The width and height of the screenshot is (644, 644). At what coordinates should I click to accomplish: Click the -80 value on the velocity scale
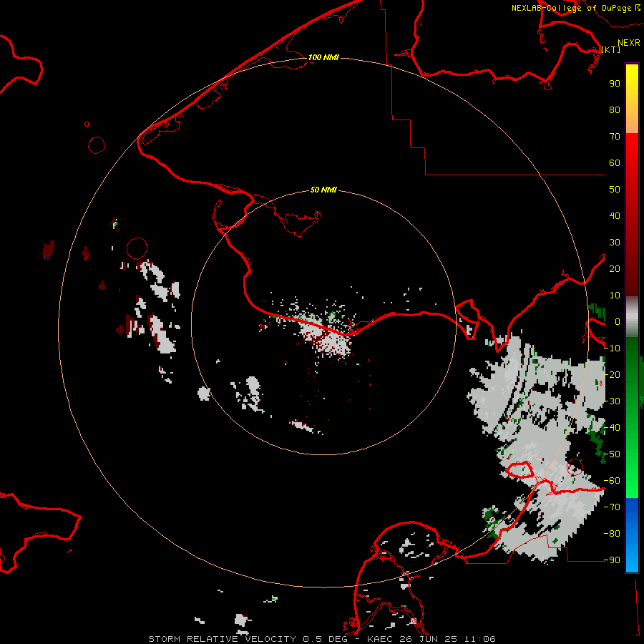tap(612, 534)
